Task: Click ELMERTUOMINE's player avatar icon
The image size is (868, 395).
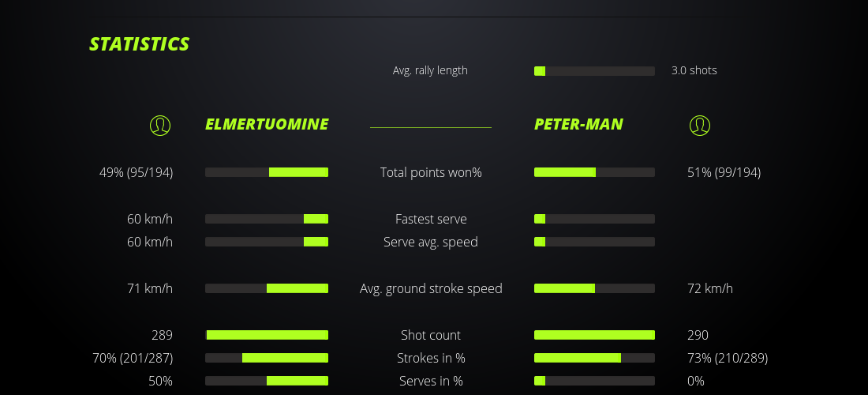Action: [x=160, y=125]
